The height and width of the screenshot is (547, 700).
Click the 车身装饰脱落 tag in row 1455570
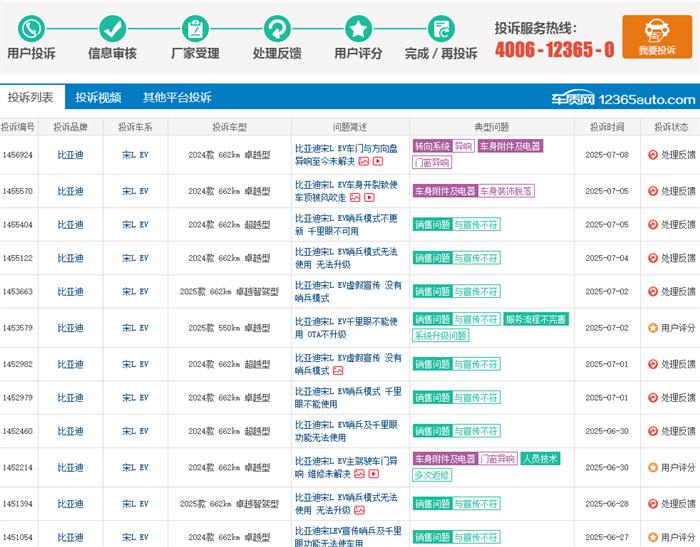(506, 191)
